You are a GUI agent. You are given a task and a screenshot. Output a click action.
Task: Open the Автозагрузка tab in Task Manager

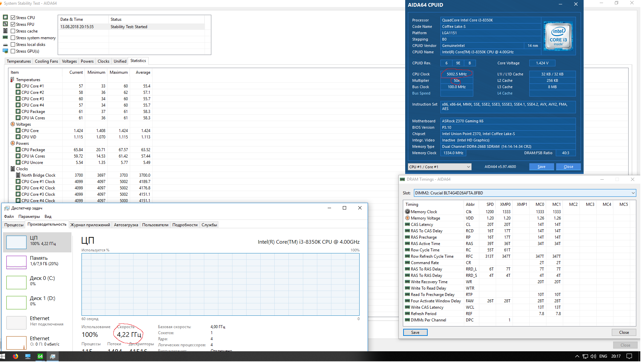pos(126,225)
